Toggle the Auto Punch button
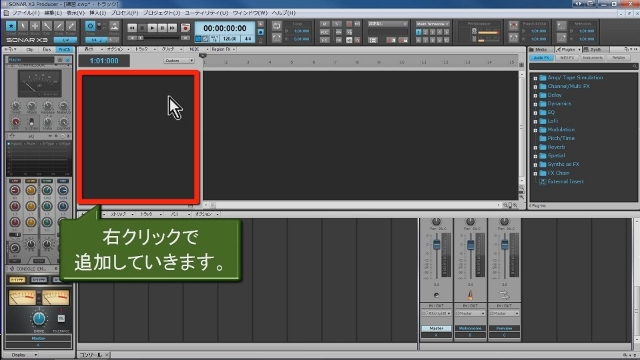 (513, 26)
